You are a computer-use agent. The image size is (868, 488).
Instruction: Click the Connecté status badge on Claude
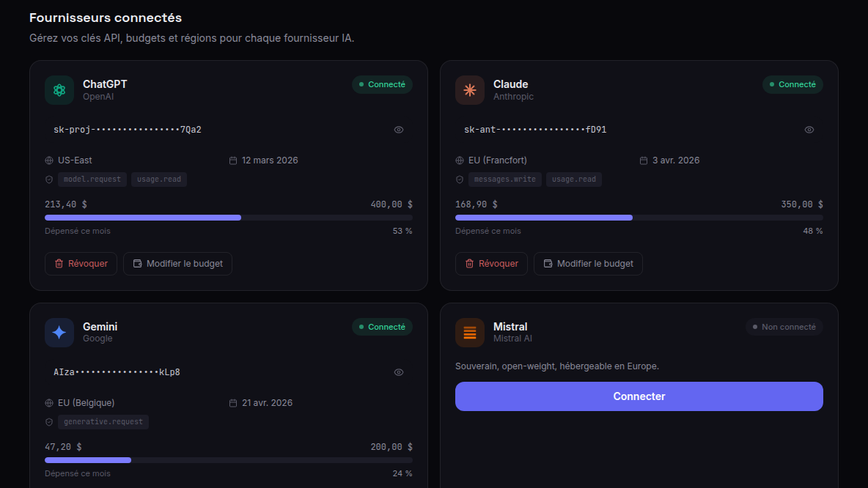[792, 85]
